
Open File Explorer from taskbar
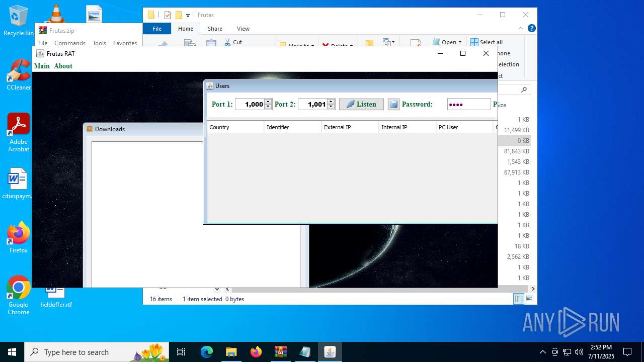tap(231, 352)
